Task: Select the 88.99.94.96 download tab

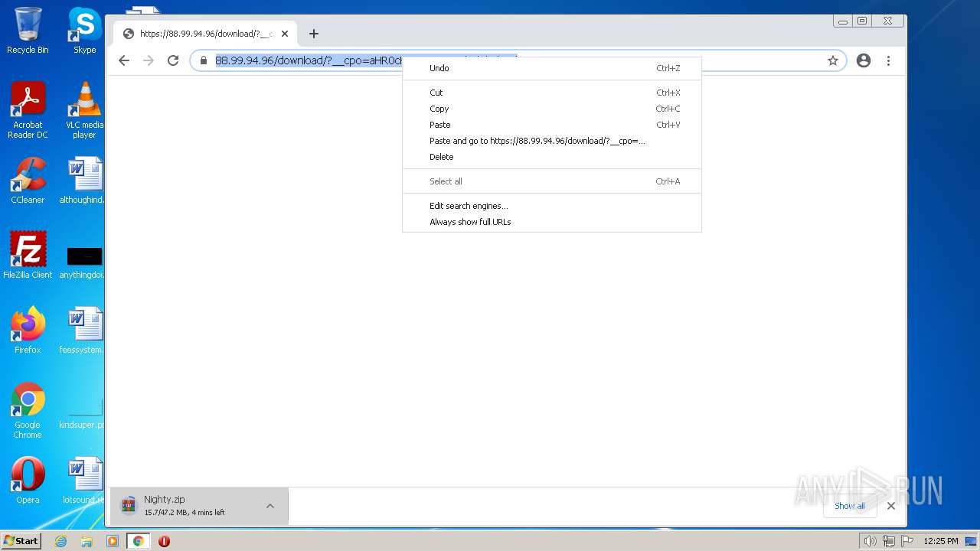Action: click(205, 34)
